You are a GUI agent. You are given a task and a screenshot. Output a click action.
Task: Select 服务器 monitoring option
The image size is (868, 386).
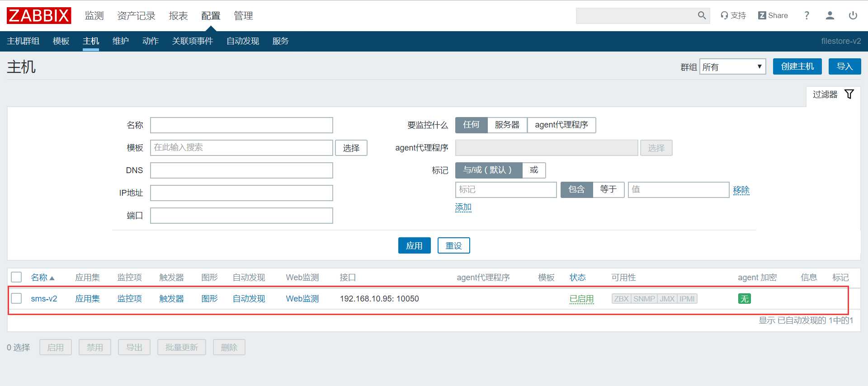point(507,125)
